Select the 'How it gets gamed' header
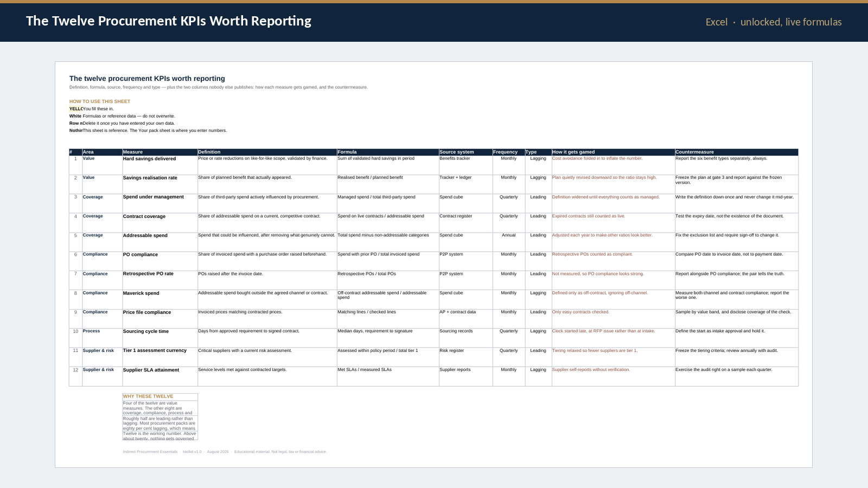Image resolution: width=868 pixels, height=488 pixels. tap(613, 152)
